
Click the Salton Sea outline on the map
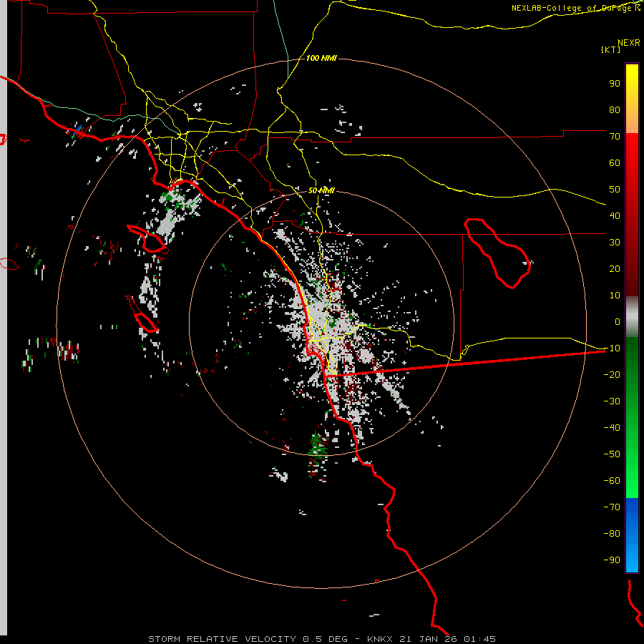(497, 253)
